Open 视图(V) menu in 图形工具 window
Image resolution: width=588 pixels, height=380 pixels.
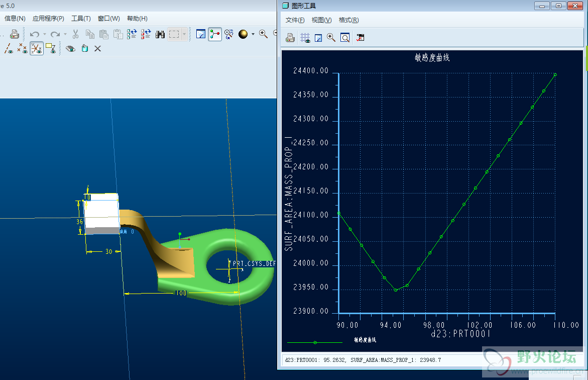pos(321,20)
